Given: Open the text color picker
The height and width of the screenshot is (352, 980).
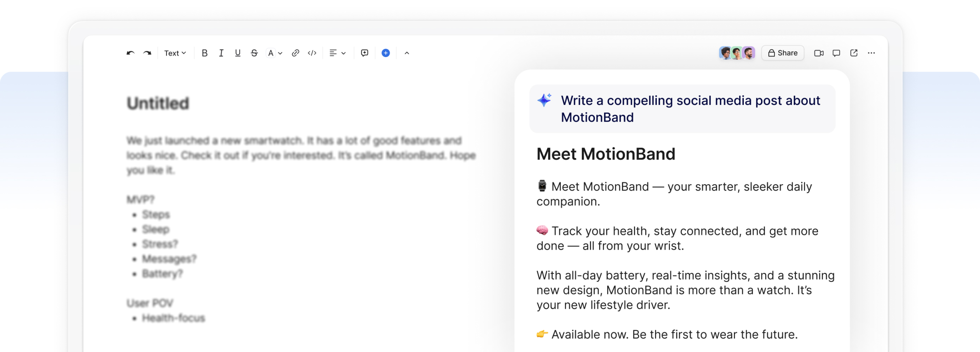Looking at the screenshot, I should pyautogui.click(x=271, y=53).
